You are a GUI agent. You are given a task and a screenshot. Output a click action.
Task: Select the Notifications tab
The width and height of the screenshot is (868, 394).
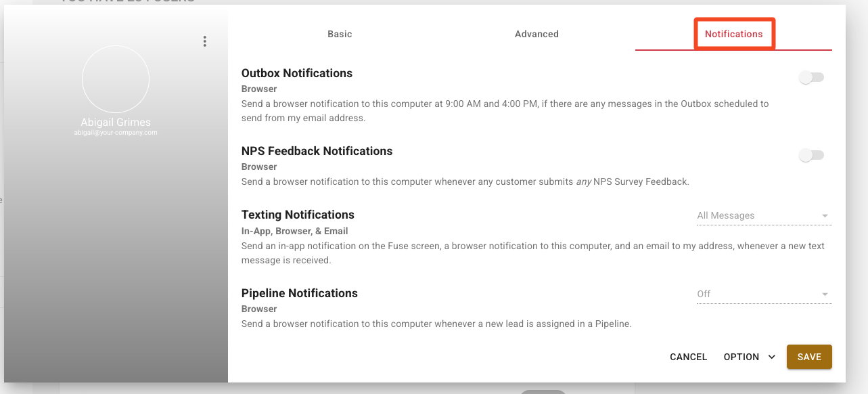734,34
